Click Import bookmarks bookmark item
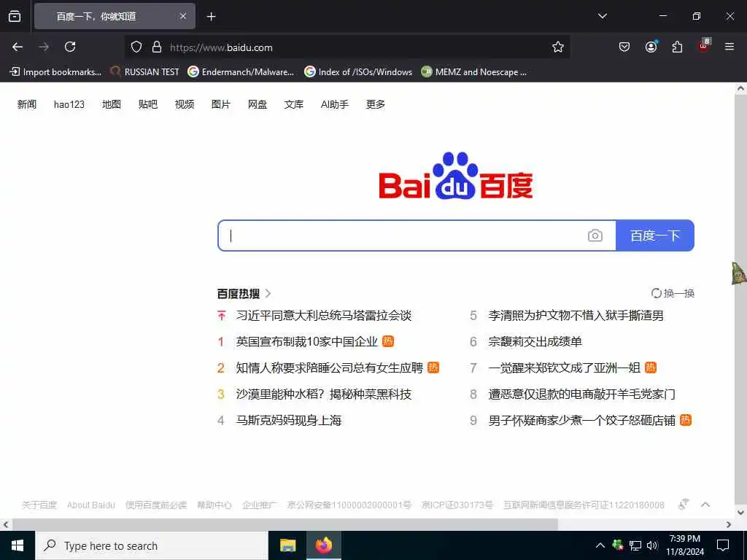The height and width of the screenshot is (560, 747). pos(55,72)
